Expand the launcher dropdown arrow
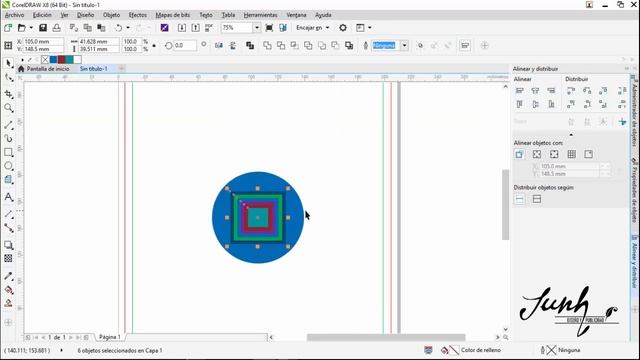Screen dimensions: 640x360 point(370,28)
